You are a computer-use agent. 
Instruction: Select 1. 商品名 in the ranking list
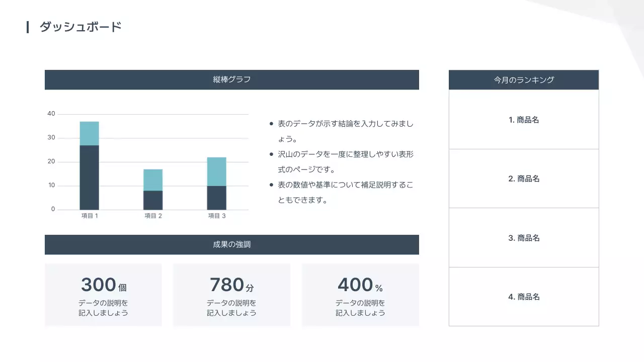point(524,120)
